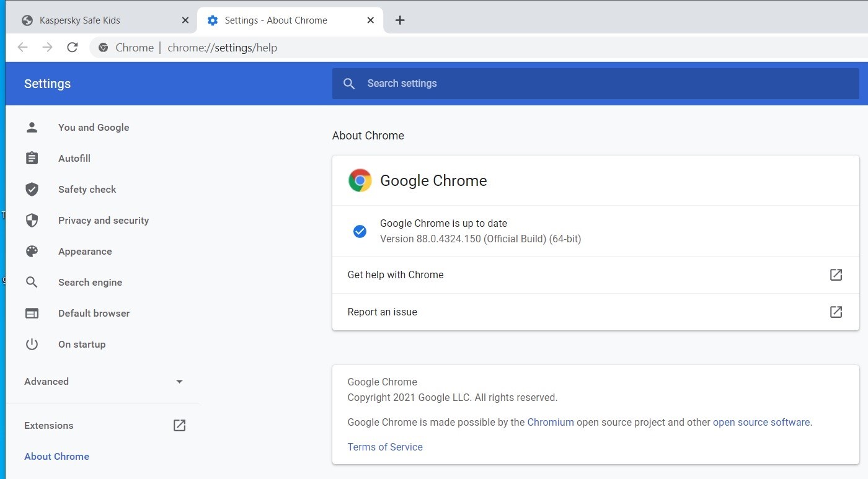Click the Extensions external-link icon

(179, 425)
